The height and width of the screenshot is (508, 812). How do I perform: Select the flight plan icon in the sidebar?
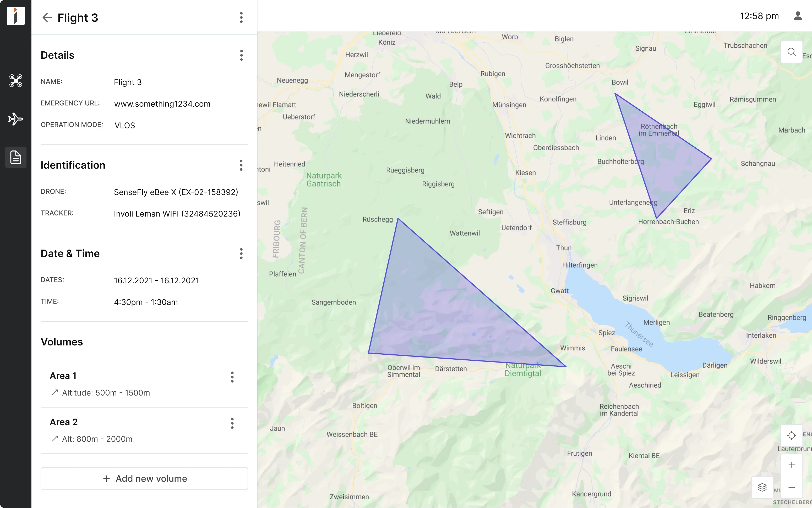15,118
